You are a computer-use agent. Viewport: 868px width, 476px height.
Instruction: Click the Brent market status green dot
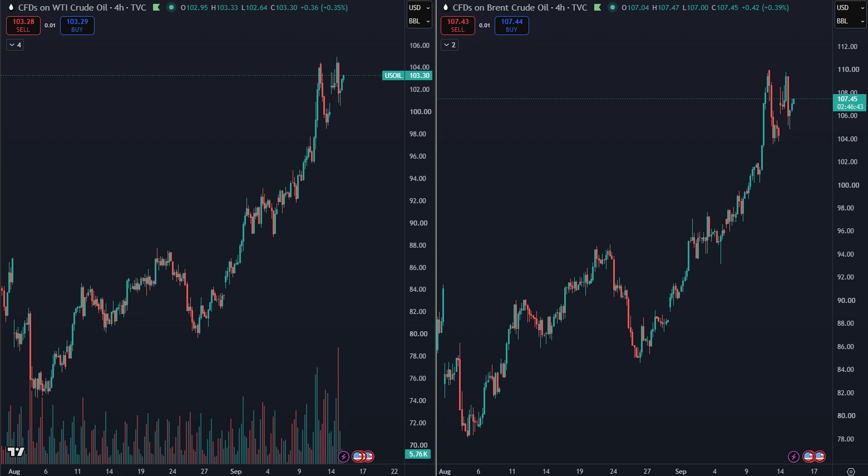point(612,8)
